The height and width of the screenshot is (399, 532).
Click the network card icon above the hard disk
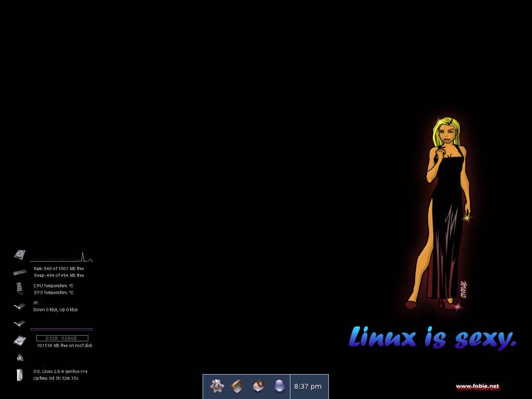(x=20, y=323)
